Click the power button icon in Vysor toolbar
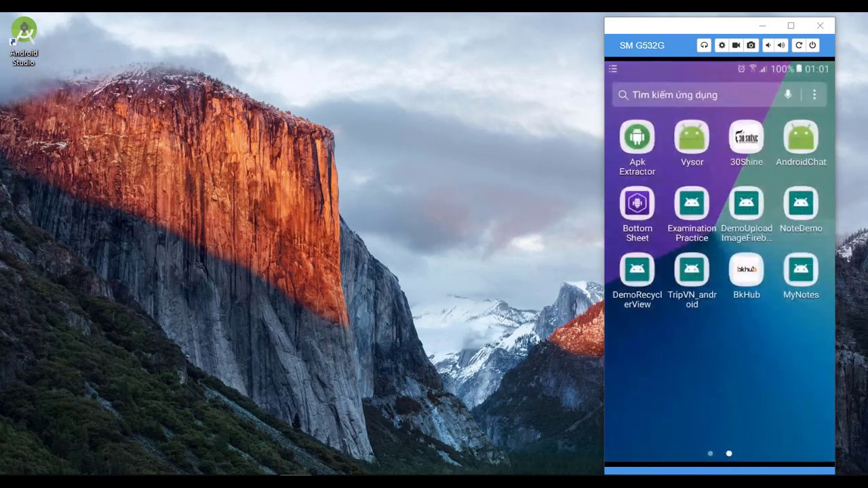868x488 pixels. click(x=812, y=45)
